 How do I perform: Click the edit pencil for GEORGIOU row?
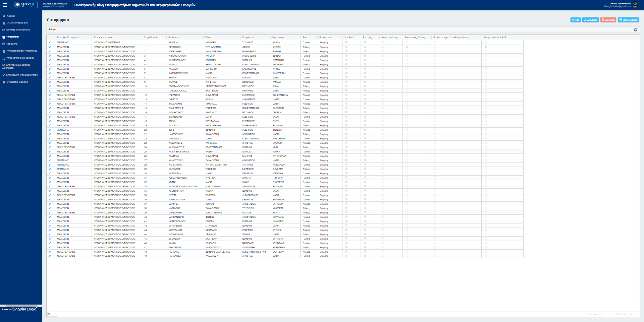(50, 47)
